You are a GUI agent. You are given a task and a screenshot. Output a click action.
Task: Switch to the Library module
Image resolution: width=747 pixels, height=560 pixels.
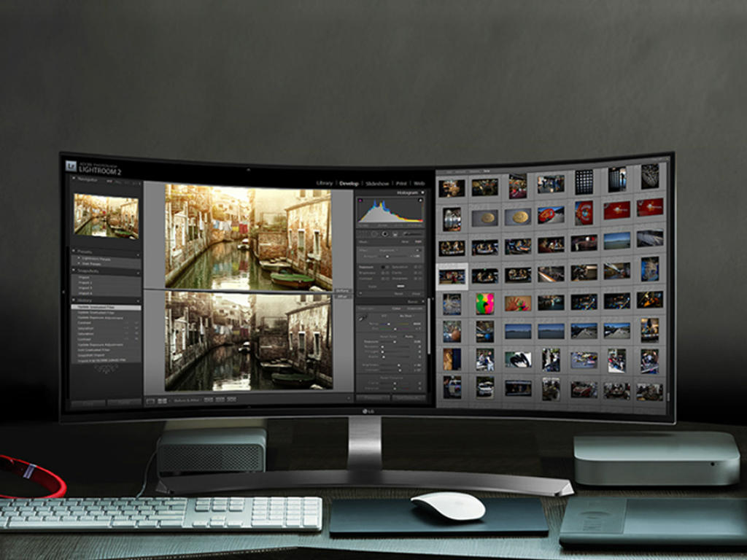pos(324,183)
